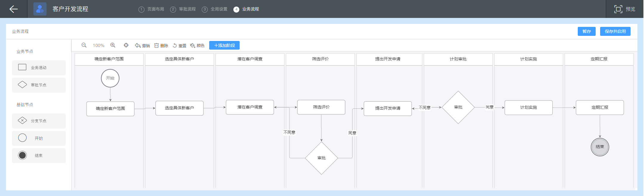Click the +添加阶段 button

pos(224,45)
